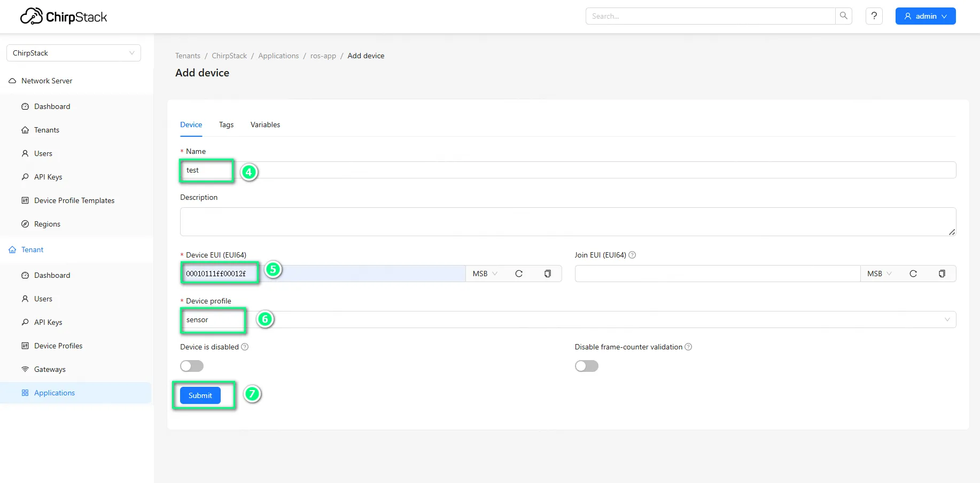The width and height of the screenshot is (980, 483).
Task: Open the admin user menu
Action: pyautogui.click(x=925, y=16)
